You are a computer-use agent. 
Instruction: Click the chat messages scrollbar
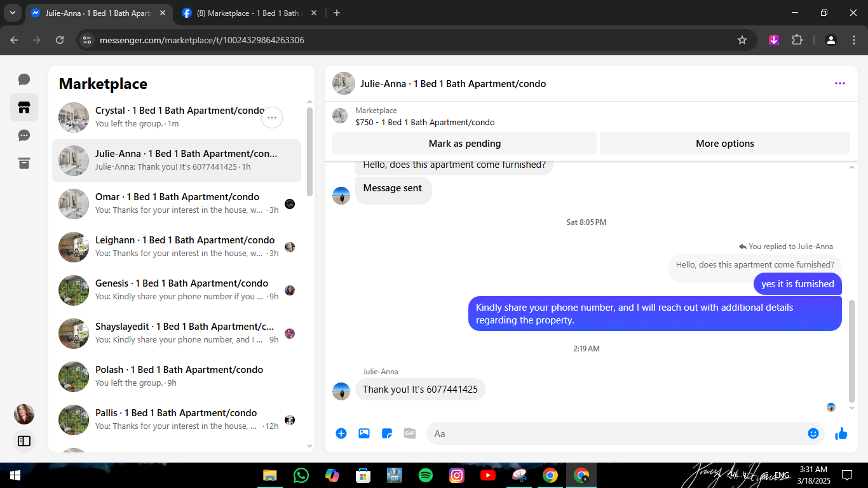point(852,351)
